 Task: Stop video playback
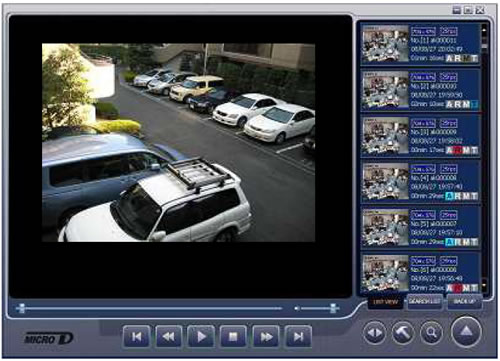pyautogui.click(x=233, y=337)
